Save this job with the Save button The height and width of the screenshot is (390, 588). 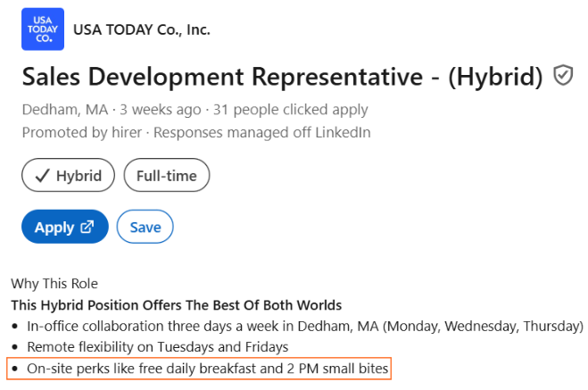pyautogui.click(x=145, y=227)
